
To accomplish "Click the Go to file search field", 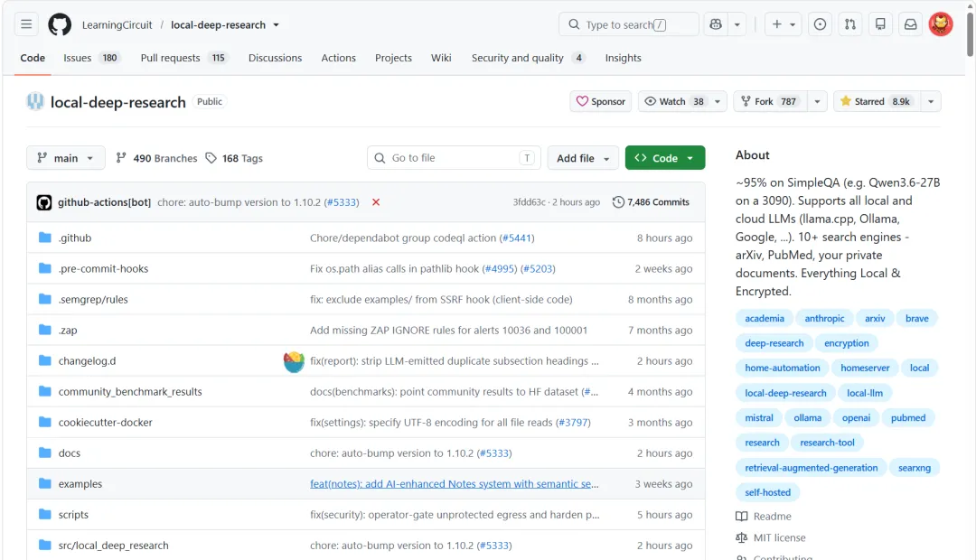I will 454,158.
